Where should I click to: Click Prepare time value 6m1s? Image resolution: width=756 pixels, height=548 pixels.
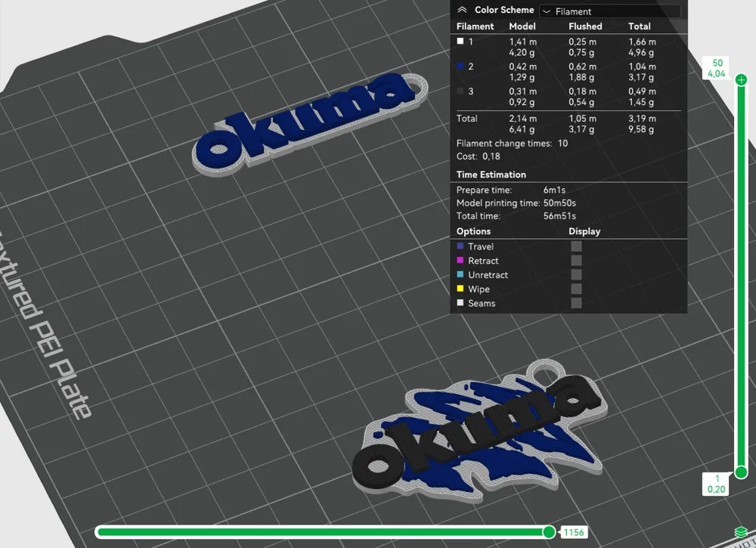(x=554, y=190)
